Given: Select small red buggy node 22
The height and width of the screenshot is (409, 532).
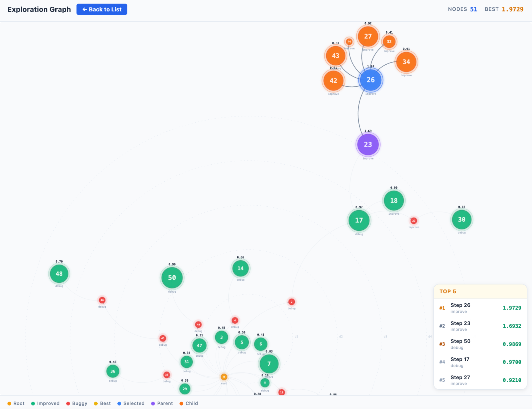Looking at the screenshot, I should tap(414, 220).
